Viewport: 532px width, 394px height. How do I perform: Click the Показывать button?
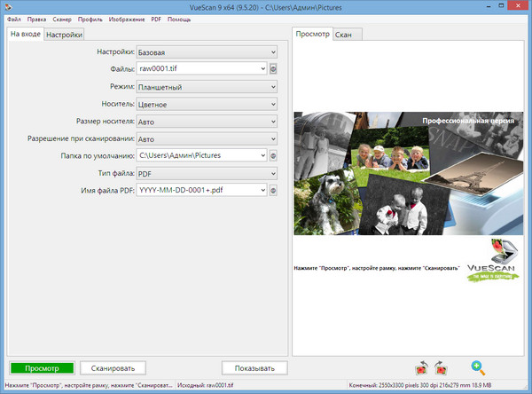[x=254, y=367]
